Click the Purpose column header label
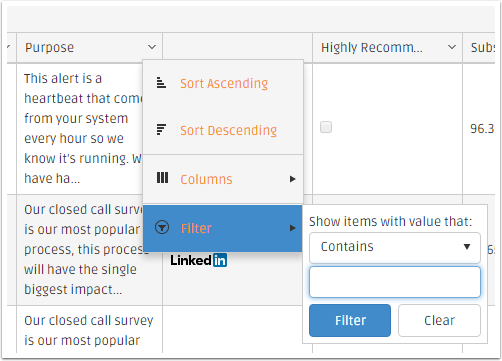The image size is (502, 361). [49, 48]
